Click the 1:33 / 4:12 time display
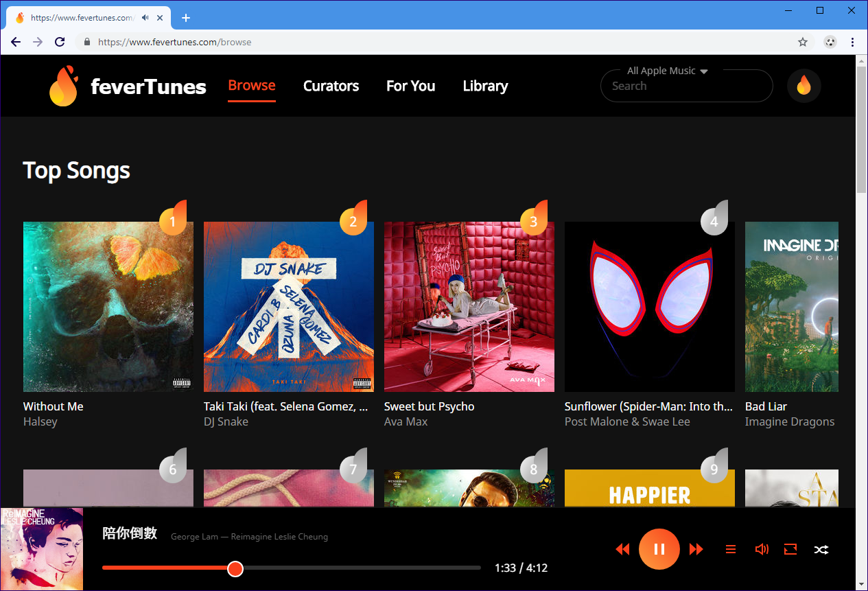Viewport: 868px width, 591px height. coord(521,568)
